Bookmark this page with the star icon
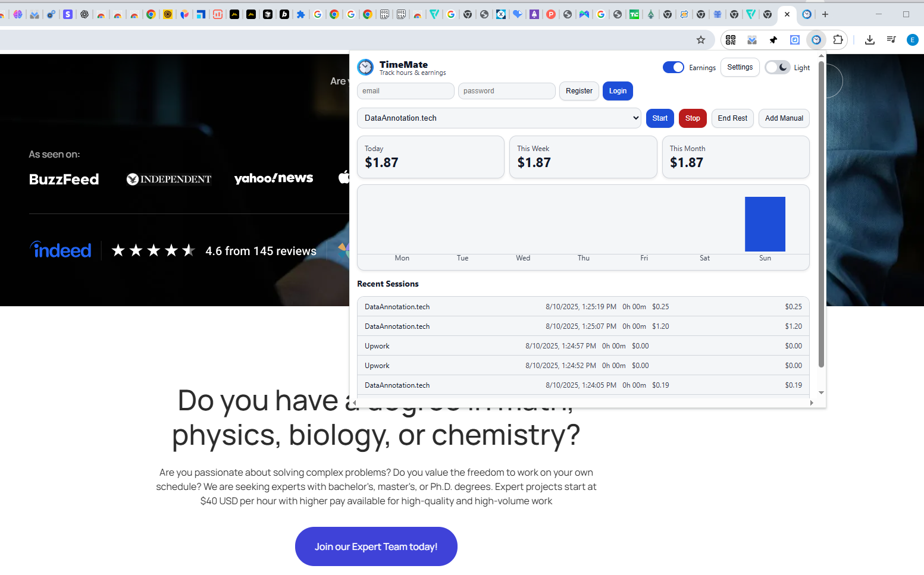Screen dimensions: 924x575 (x=701, y=40)
